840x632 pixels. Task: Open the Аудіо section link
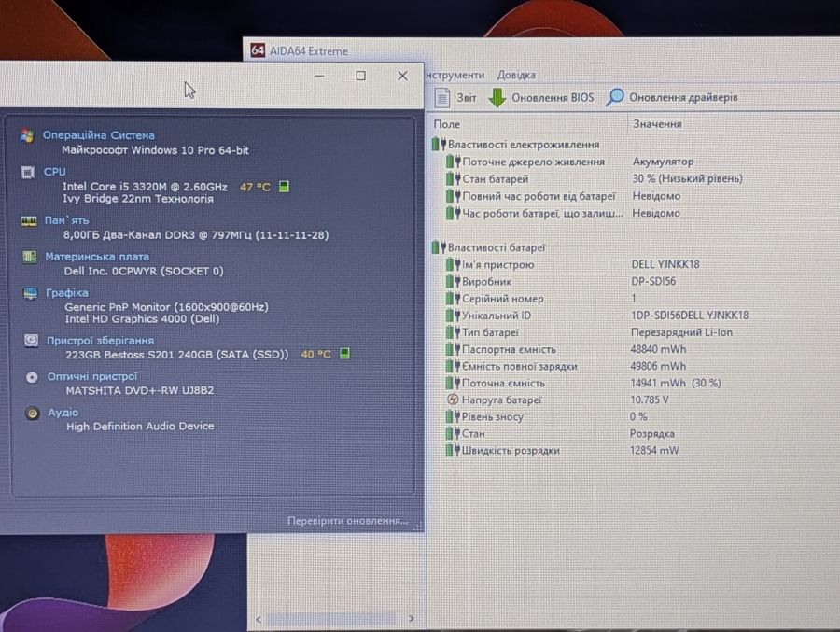pyautogui.click(x=63, y=413)
